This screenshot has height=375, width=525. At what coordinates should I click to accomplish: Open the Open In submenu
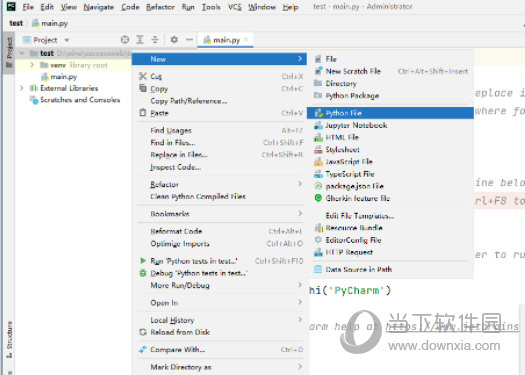[220, 303]
